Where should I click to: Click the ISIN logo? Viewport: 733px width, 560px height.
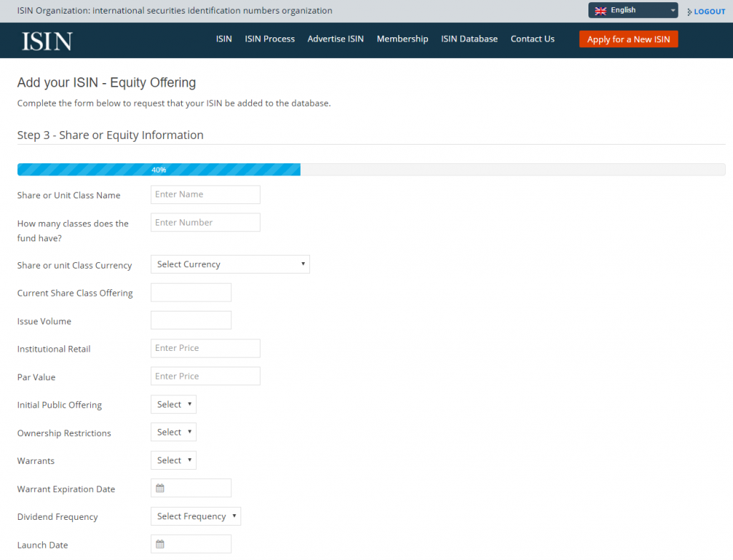coord(47,41)
